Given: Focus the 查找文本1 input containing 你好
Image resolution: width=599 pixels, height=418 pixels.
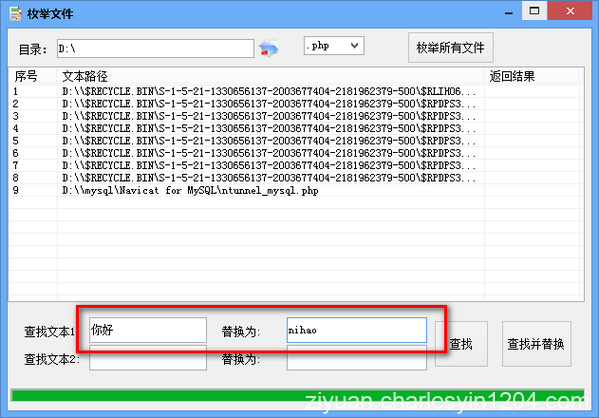Looking at the screenshot, I should click(148, 330).
